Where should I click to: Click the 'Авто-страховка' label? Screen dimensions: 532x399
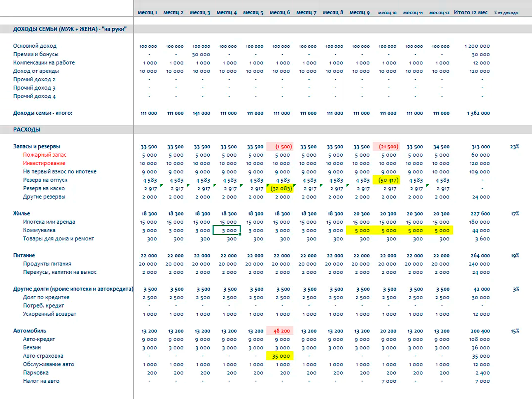(x=43, y=356)
